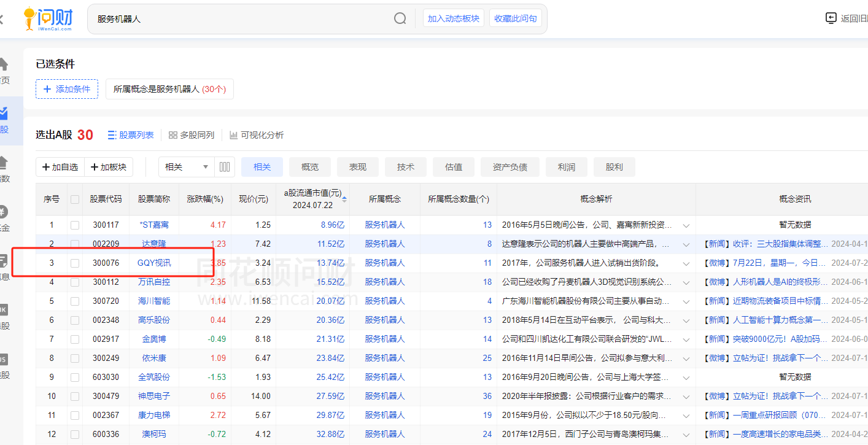
Task: Check the box for 海川智能 row
Action: click(75, 301)
